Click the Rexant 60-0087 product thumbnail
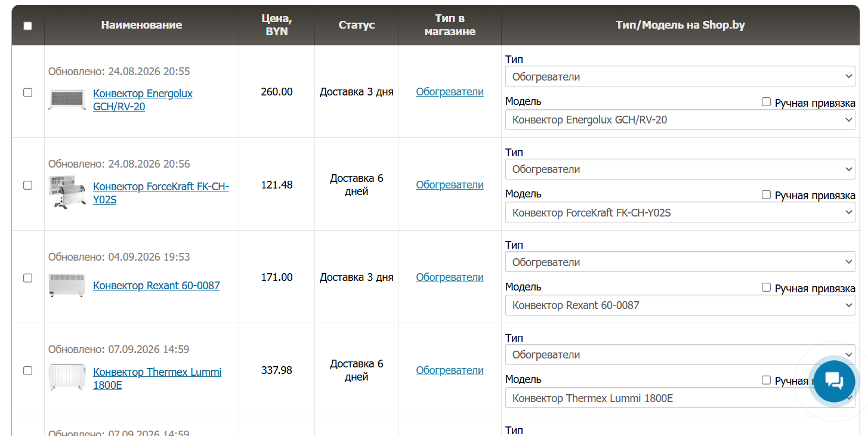 67,285
